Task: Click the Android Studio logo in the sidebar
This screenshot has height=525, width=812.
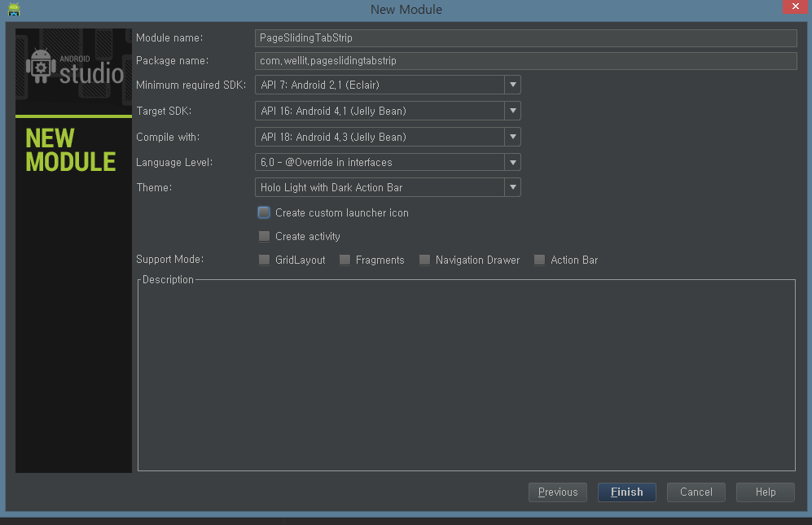Action: [x=72, y=65]
